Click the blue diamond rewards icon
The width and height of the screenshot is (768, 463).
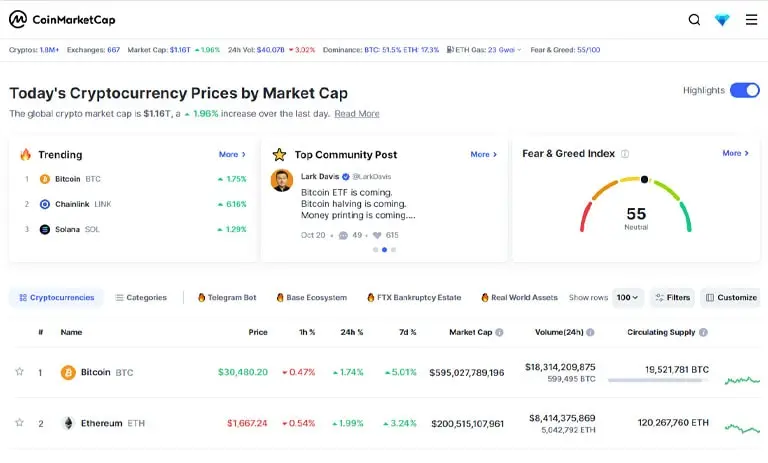click(722, 20)
